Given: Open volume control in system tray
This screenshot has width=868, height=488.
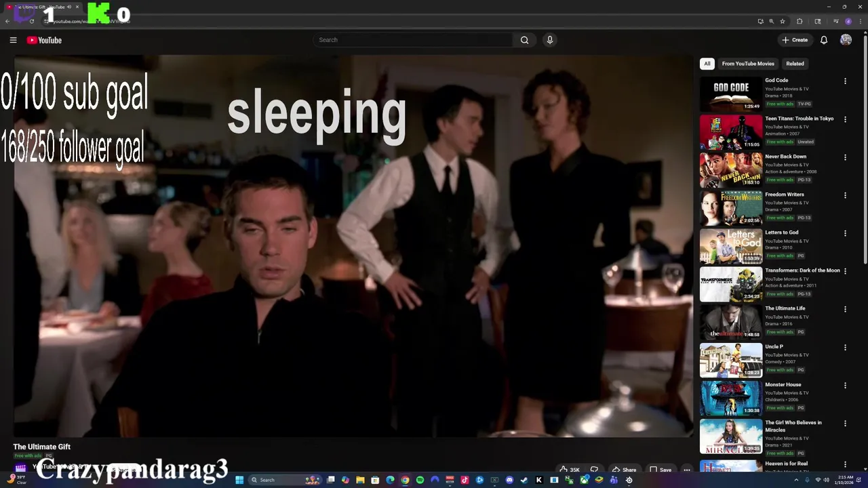Looking at the screenshot, I should tap(827, 480).
